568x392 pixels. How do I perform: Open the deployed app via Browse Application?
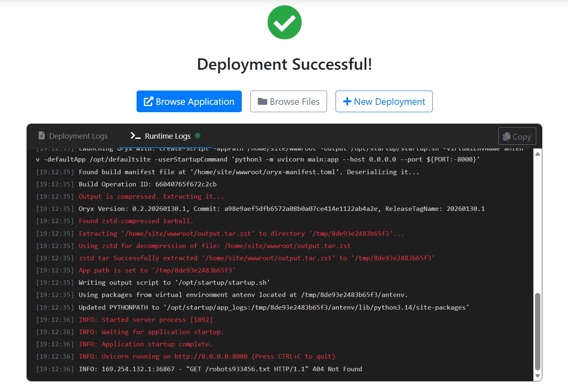(x=189, y=101)
